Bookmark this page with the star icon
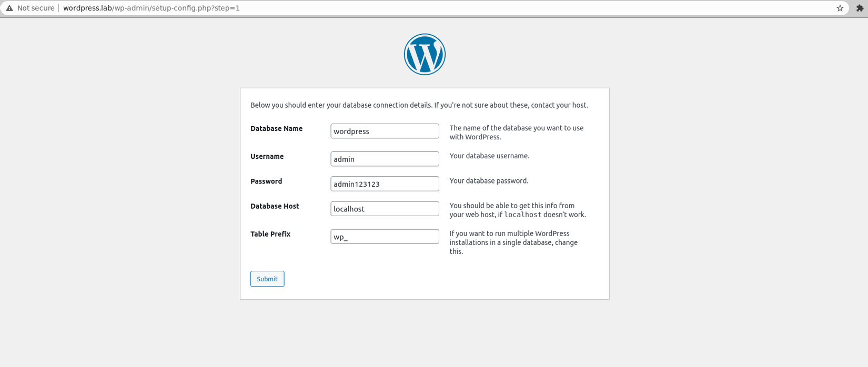The width and height of the screenshot is (868, 367). [840, 8]
